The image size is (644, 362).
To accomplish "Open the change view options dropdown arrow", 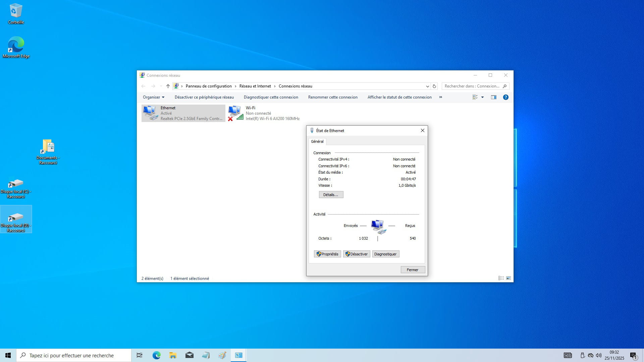I will [x=482, y=97].
